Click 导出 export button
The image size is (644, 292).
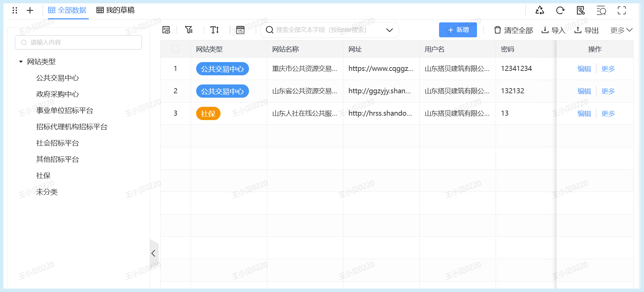coord(586,30)
